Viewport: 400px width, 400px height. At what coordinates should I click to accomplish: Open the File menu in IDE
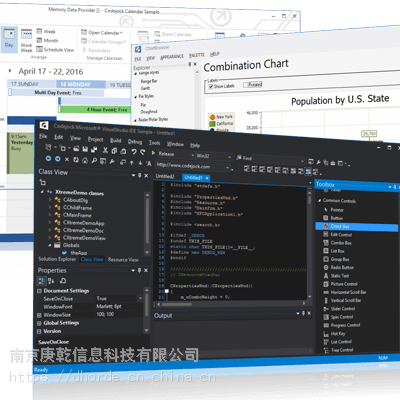(x=43, y=136)
